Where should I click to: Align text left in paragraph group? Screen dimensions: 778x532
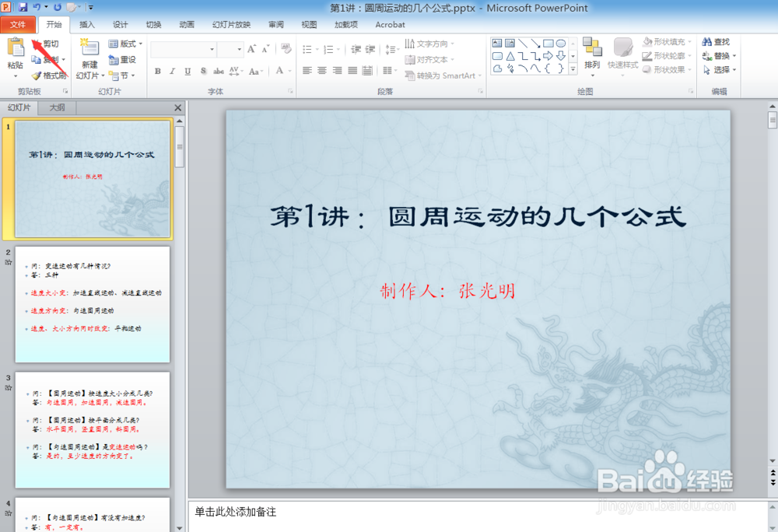coord(307,71)
